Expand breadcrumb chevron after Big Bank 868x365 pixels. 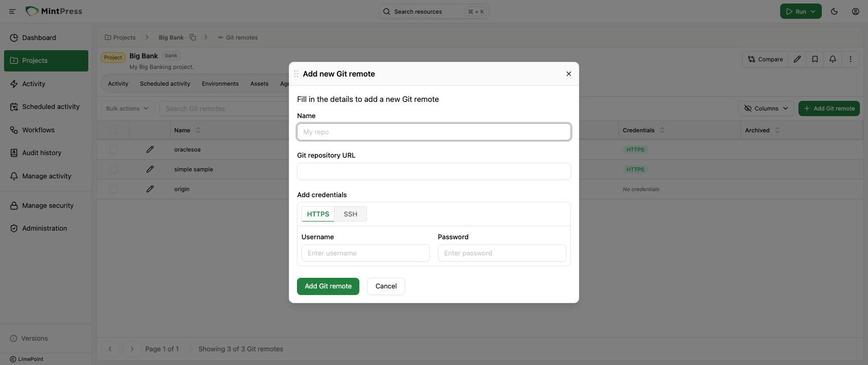[206, 38]
